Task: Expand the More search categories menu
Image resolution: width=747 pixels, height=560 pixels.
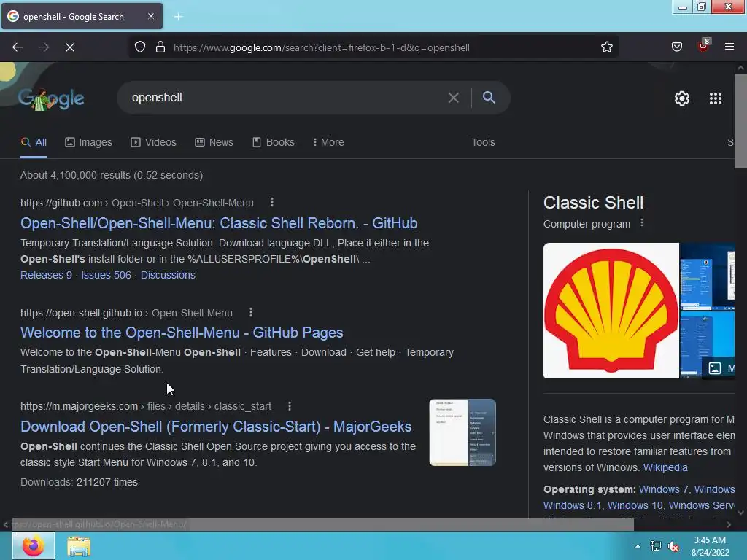Action: [x=328, y=142]
